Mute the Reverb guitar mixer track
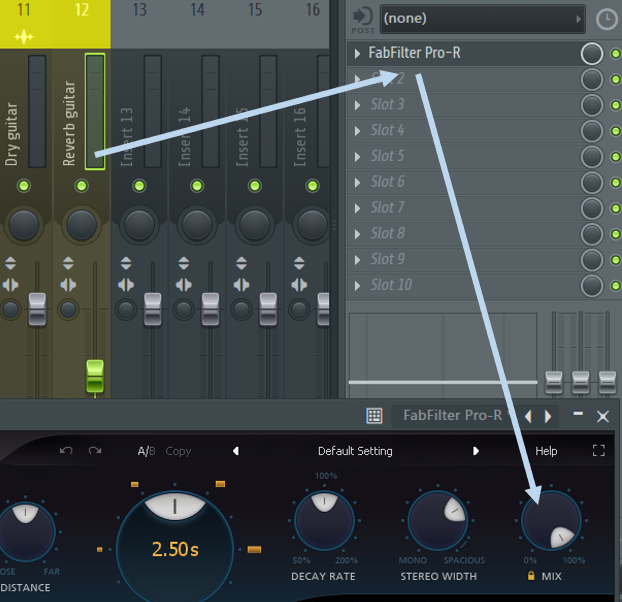622x602 pixels. tap(82, 186)
